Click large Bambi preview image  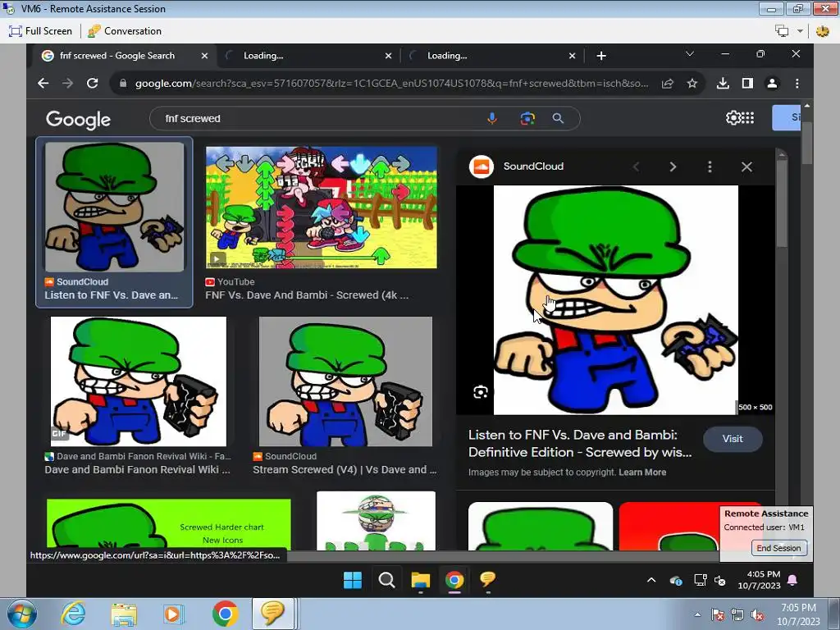tap(615, 300)
